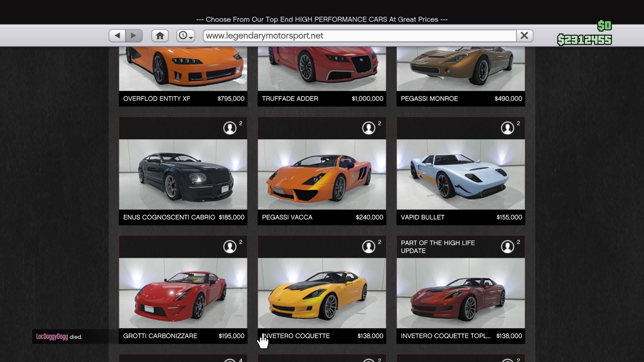Click player count icon on Pegassi Vacca card
The image size is (644, 362).
[369, 128]
